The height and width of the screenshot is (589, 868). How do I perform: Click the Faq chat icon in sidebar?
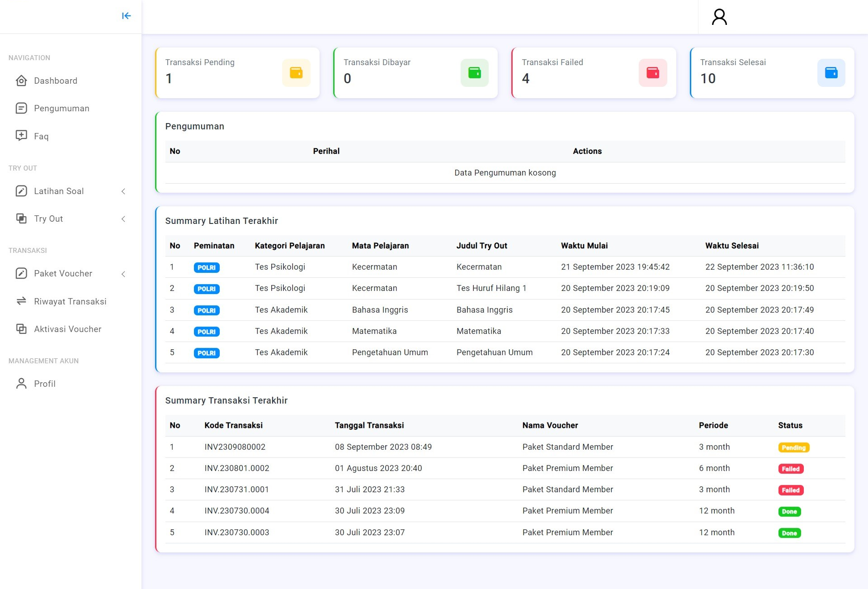click(x=21, y=136)
